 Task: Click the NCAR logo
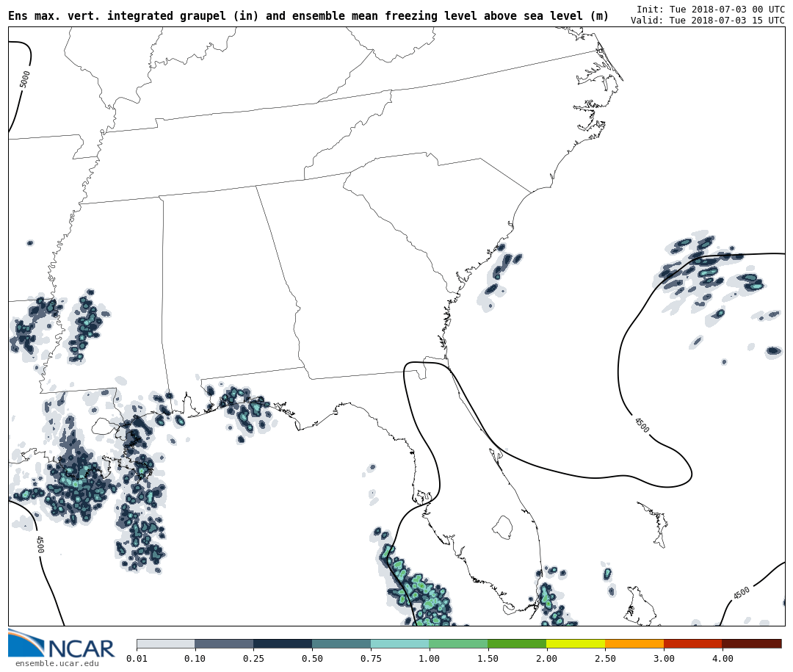61,644
